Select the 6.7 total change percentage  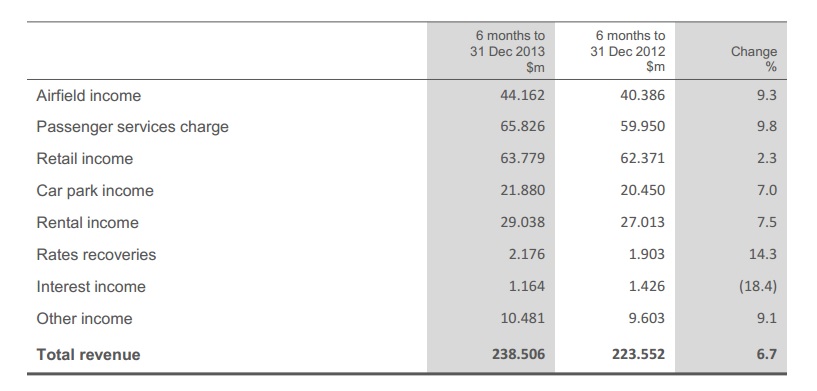click(767, 355)
